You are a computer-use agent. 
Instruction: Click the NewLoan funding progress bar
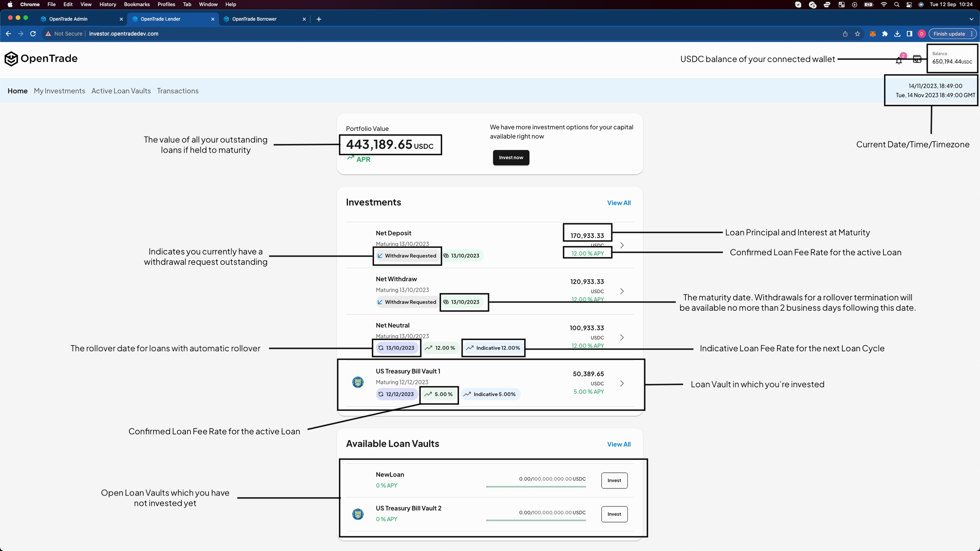pyautogui.click(x=536, y=486)
